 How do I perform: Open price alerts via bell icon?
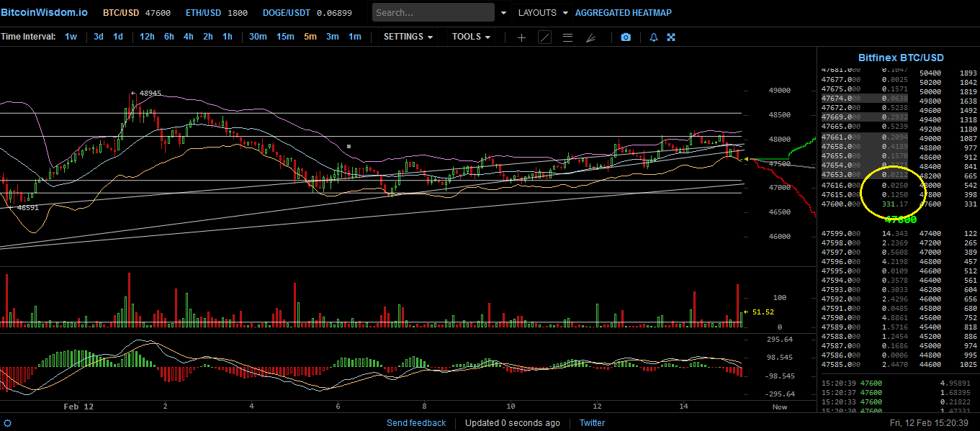coord(654,37)
